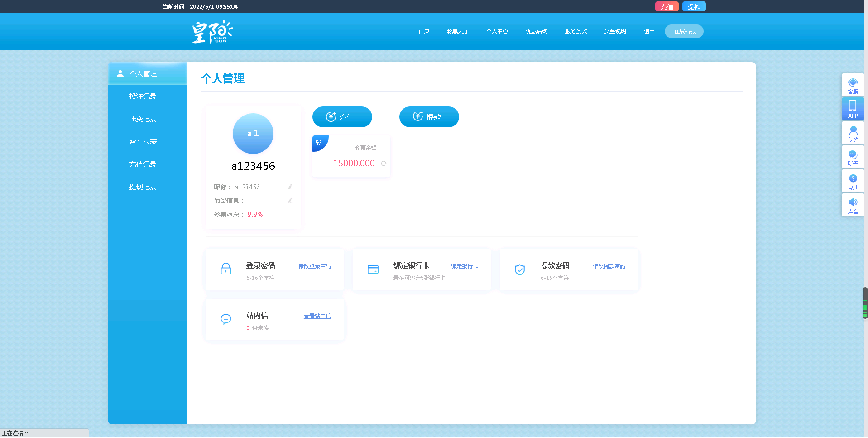Click the edit pencil next to 昵称
Image resolution: width=868 pixels, height=438 pixels.
click(x=291, y=187)
